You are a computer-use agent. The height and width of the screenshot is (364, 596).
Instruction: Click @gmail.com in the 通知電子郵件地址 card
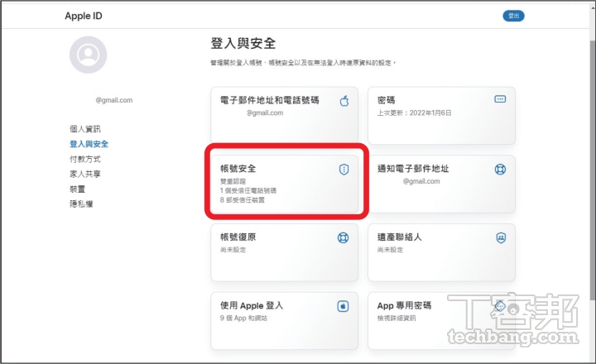coord(421,181)
